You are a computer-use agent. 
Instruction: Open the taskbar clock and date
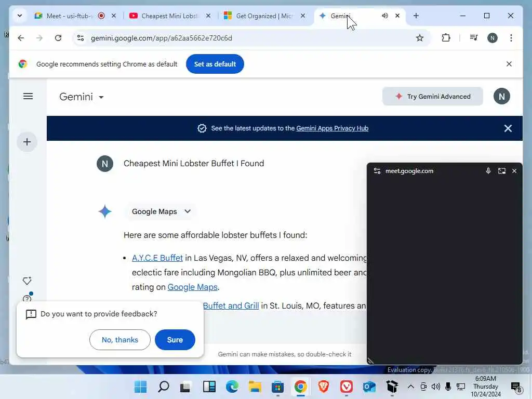pos(486,387)
